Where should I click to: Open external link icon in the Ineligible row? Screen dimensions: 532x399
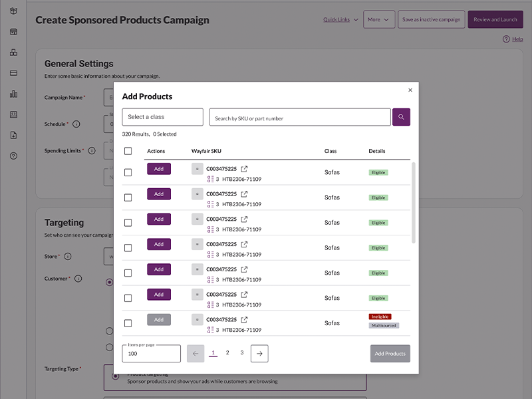pos(244,320)
